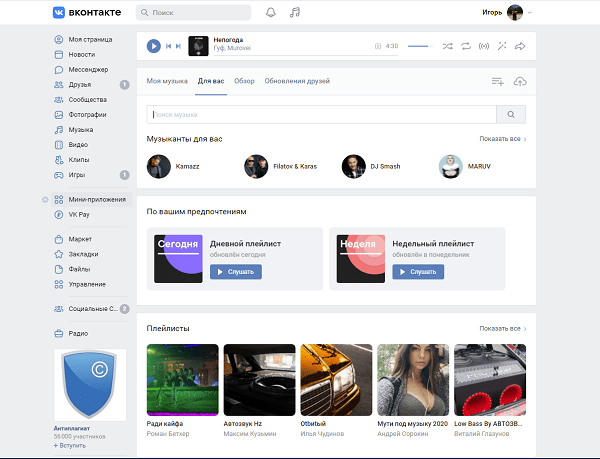Open the notifications bell
Viewport: 600px width, 459px height.
tap(271, 12)
